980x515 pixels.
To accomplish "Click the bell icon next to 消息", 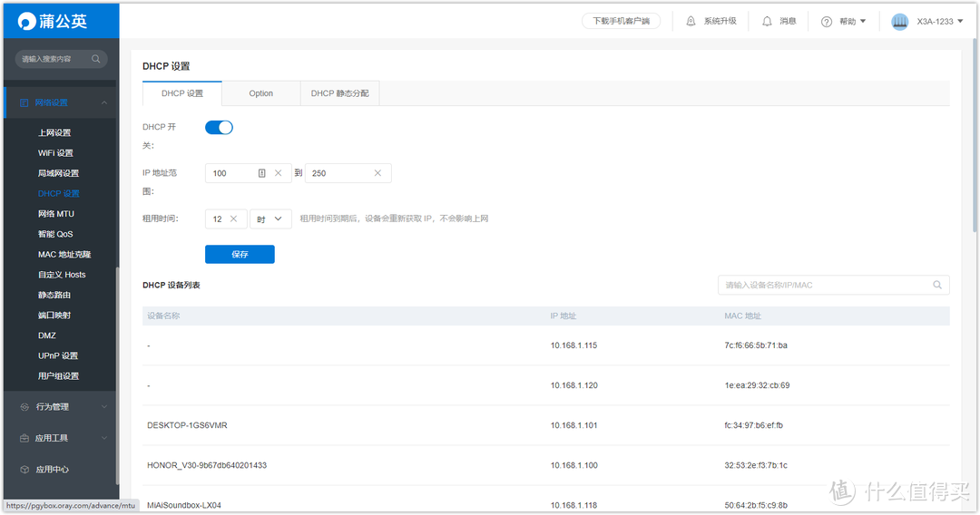I will (768, 21).
